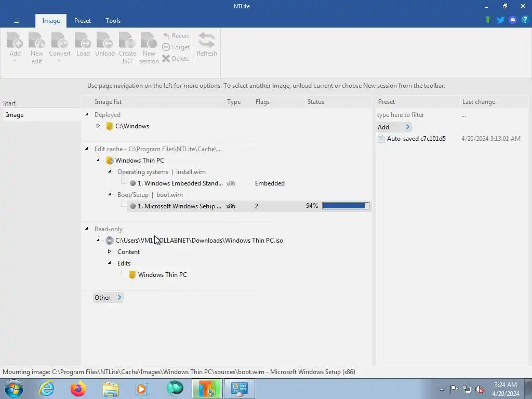Open Internet Explorer from the taskbar

pos(46,389)
